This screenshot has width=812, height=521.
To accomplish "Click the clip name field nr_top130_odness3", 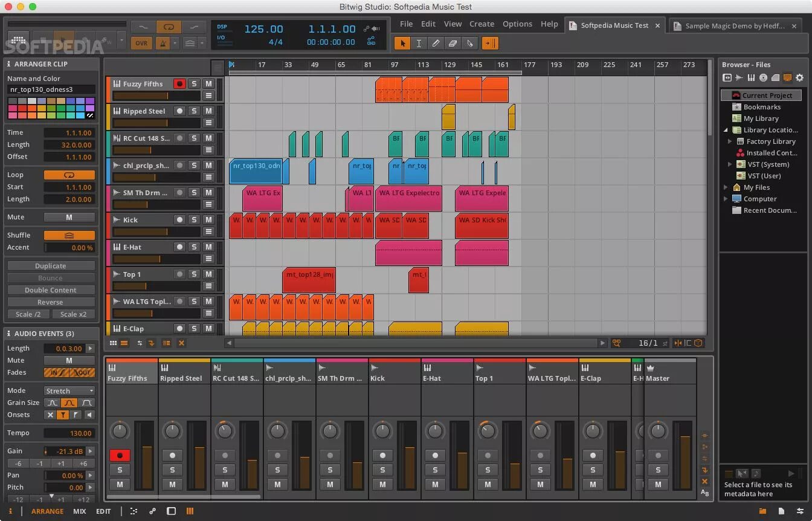I will [51, 89].
